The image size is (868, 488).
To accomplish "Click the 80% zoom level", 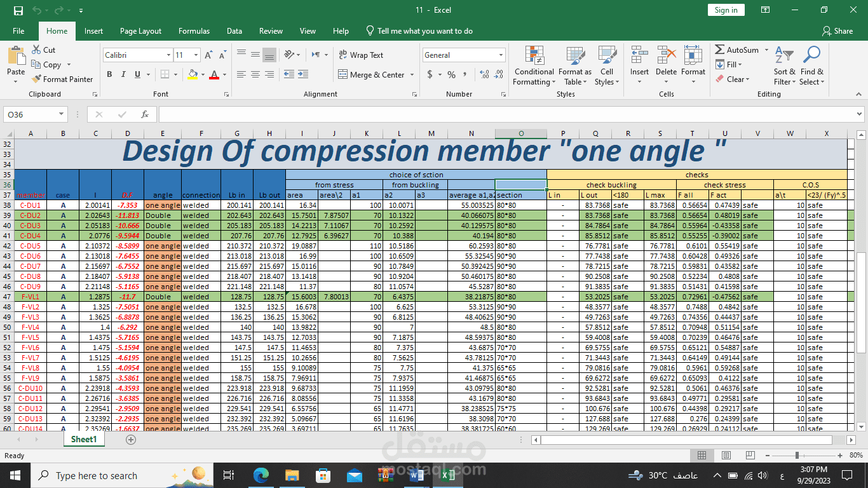I will [855, 455].
